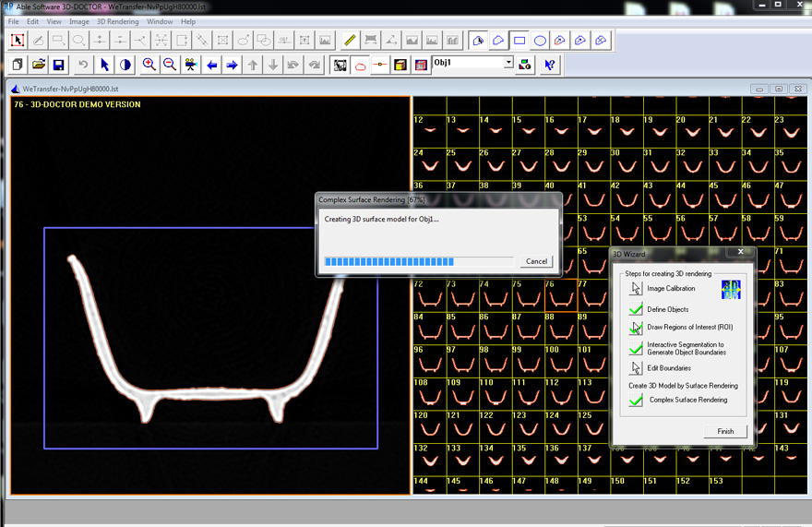Click the movie camera icon
This screenshot has height=527, width=812.
pyautogui.click(x=191, y=65)
